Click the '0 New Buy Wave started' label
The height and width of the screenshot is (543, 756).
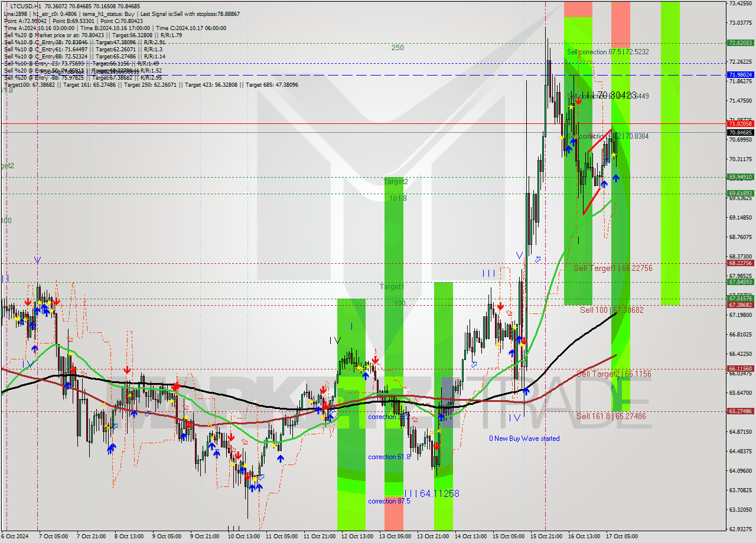(x=524, y=439)
